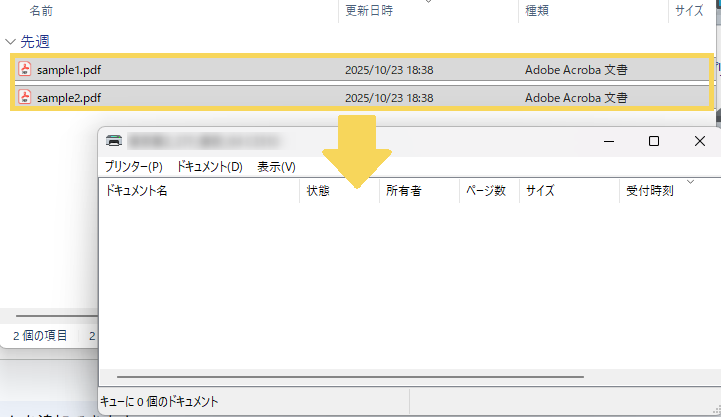Click the printer icon in queue title bar
This screenshot has width=721, height=417.
pos(114,142)
